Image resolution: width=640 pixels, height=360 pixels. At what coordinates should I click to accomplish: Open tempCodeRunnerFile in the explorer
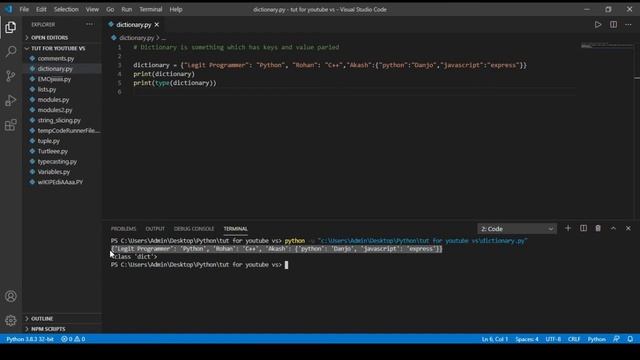pyautogui.click(x=68, y=131)
